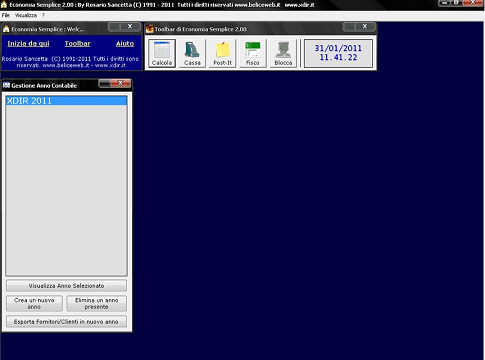Click Esporta Fornitori/Clienti in nuovo anno
The image size is (485, 360).
pos(66,322)
